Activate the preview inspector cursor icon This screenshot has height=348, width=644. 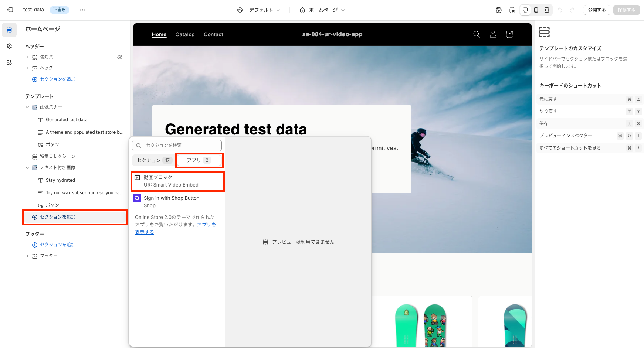click(512, 10)
